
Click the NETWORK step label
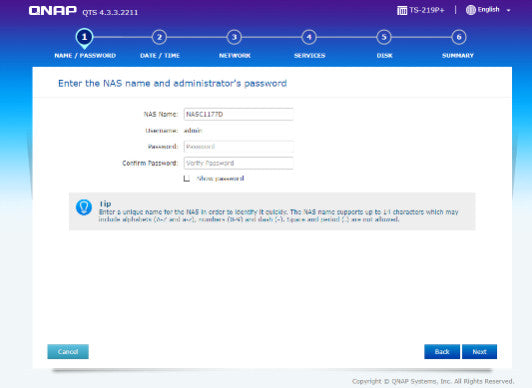click(234, 56)
